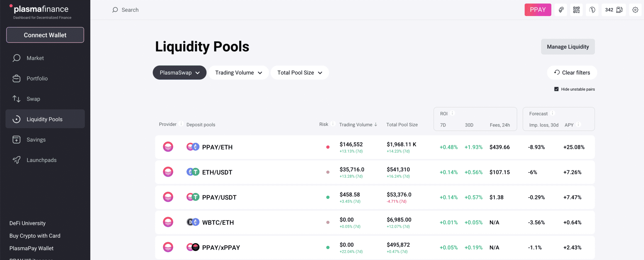The image size is (644, 260).
Task: Click the green risk dot for PPAY/xPPAY
Action: [x=328, y=247]
